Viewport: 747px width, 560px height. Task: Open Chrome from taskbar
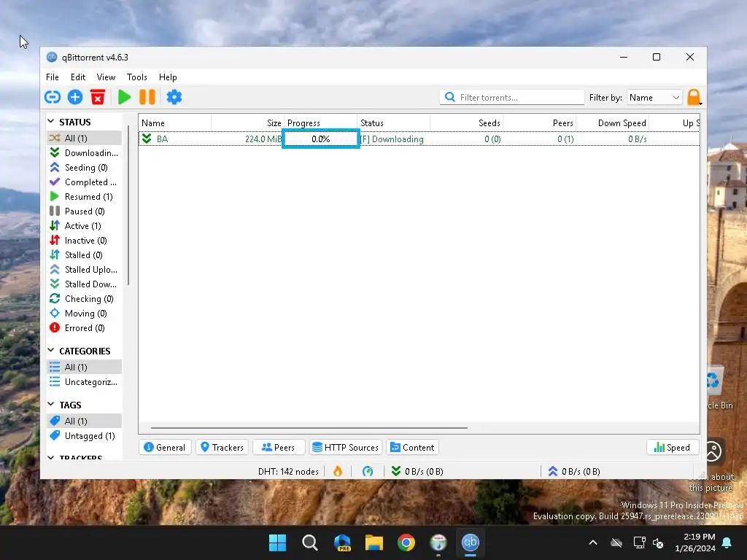tap(406, 542)
